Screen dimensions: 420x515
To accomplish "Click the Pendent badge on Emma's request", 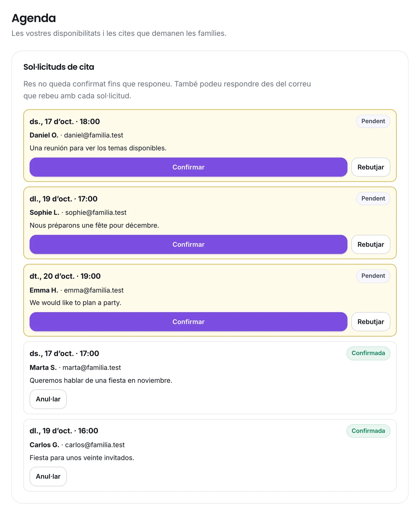I will point(373,276).
